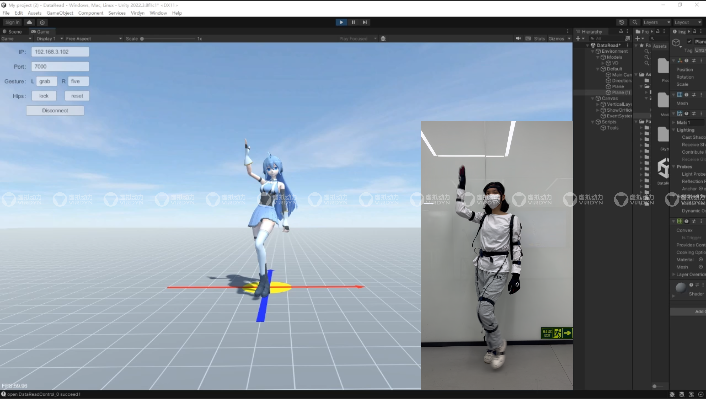Open the Component menu
The image size is (706, 399).
[x=91, y=13]
